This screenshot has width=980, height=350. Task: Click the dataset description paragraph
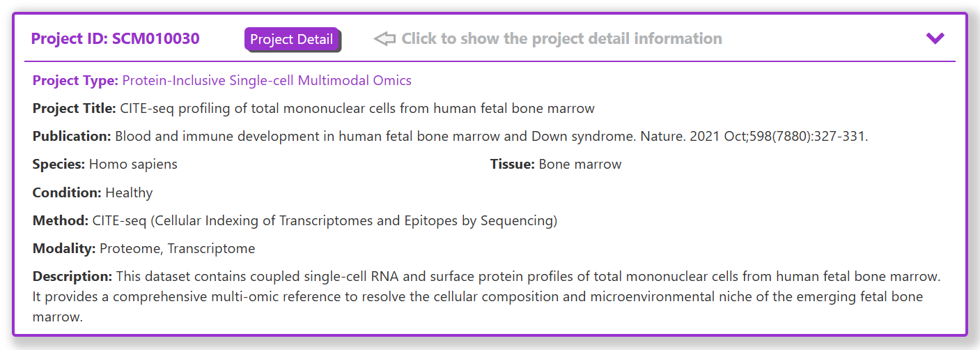[487, 297]
